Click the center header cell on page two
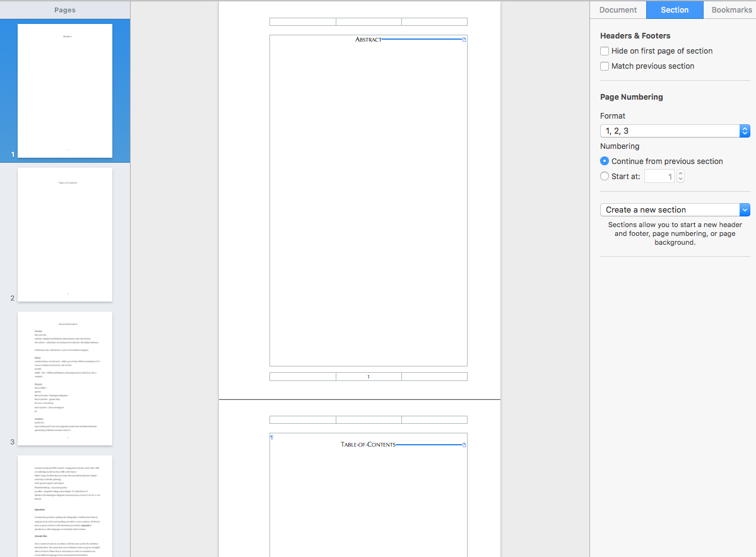 pos(369,419)
